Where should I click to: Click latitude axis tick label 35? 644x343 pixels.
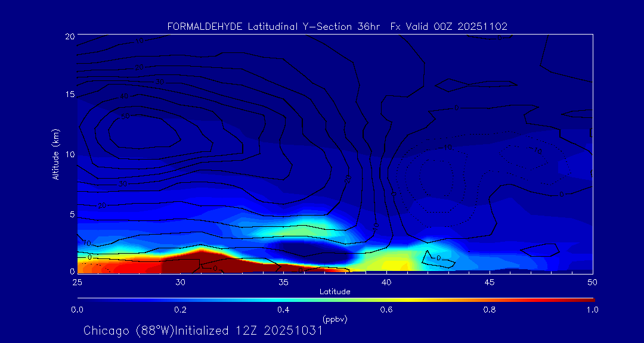(283, 282)
